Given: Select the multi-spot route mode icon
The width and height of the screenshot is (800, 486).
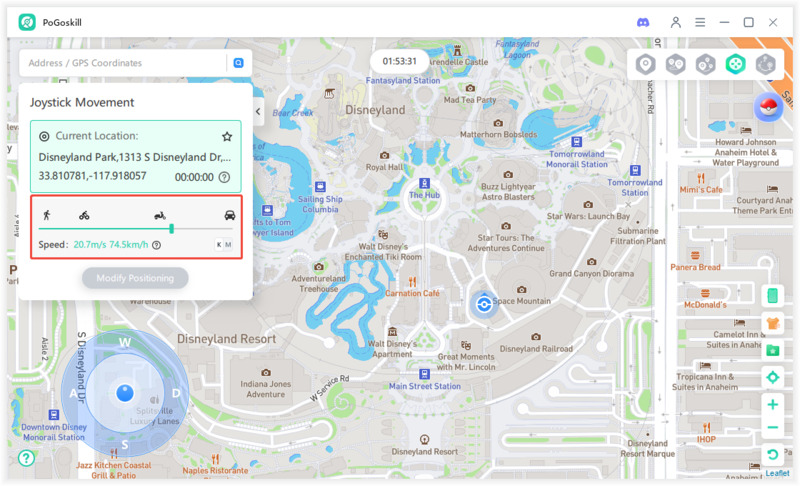Looking at the screenshot, I should (706, 64).
